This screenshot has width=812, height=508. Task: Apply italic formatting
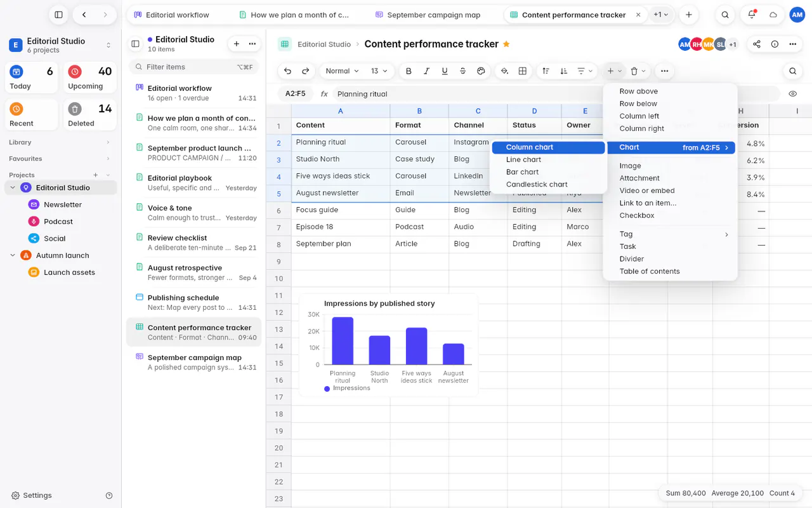(426, 71)
